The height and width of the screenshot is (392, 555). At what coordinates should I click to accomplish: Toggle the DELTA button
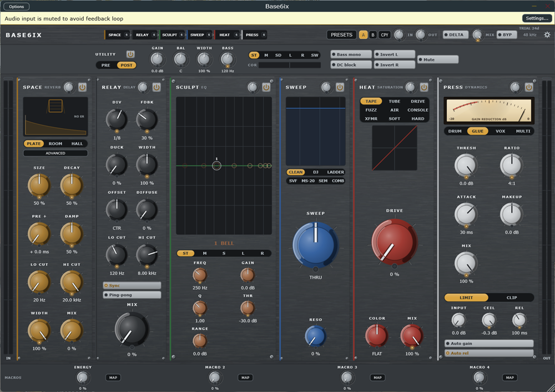[456, 35]
